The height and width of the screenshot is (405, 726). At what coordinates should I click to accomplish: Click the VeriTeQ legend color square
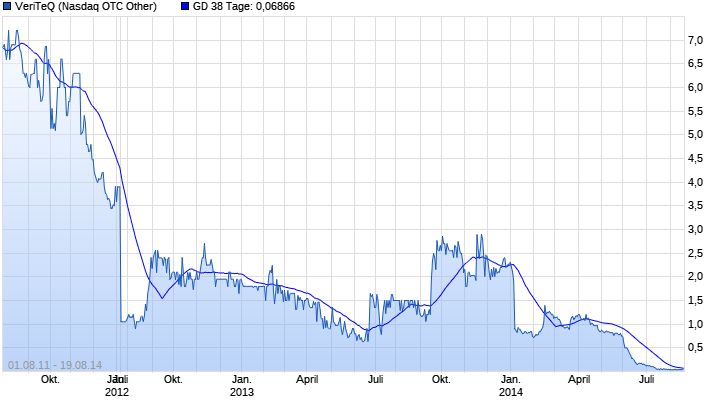pos(7,6)
